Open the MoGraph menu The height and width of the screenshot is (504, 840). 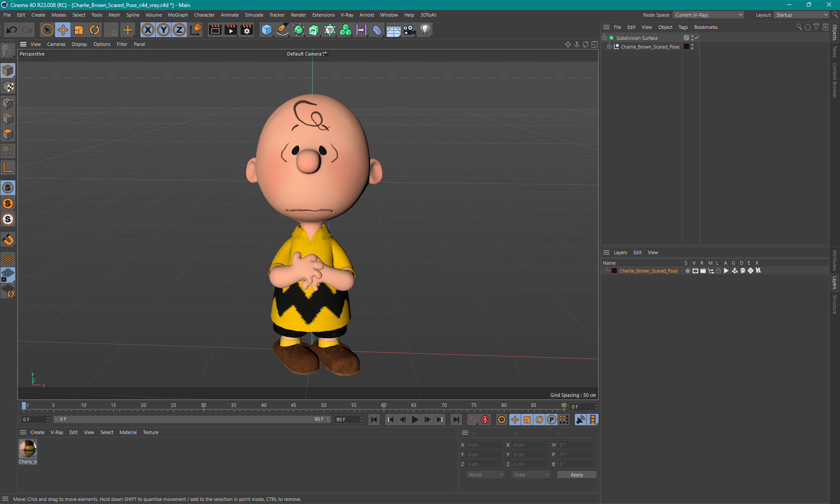(178, 15)
